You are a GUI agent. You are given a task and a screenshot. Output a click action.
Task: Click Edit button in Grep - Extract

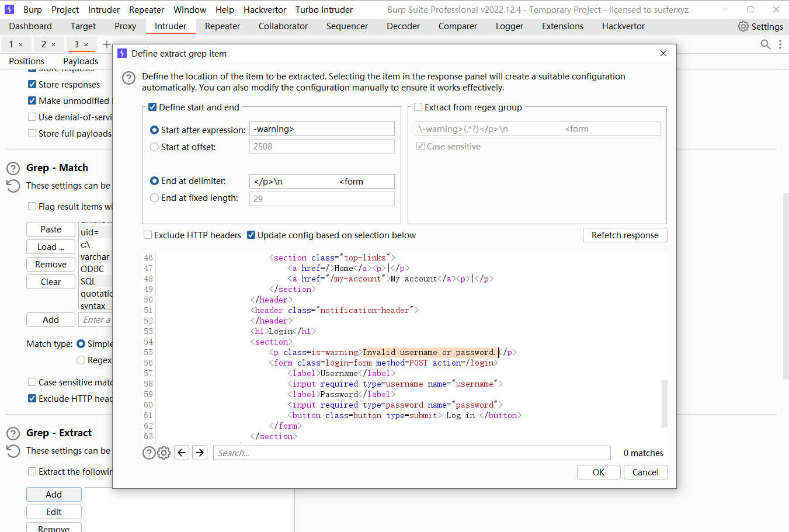pyautogui.click(x=54, y=512)
